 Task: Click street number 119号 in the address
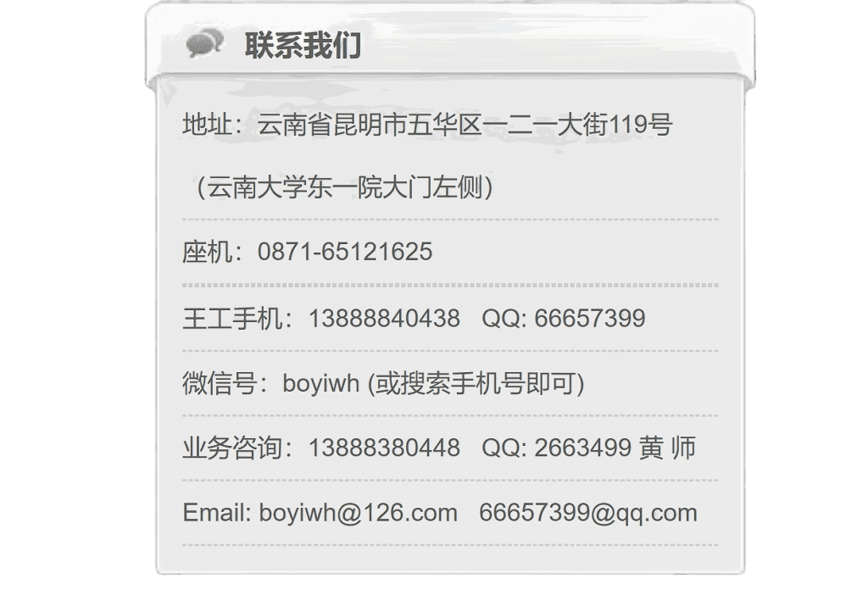pos(641,124)
